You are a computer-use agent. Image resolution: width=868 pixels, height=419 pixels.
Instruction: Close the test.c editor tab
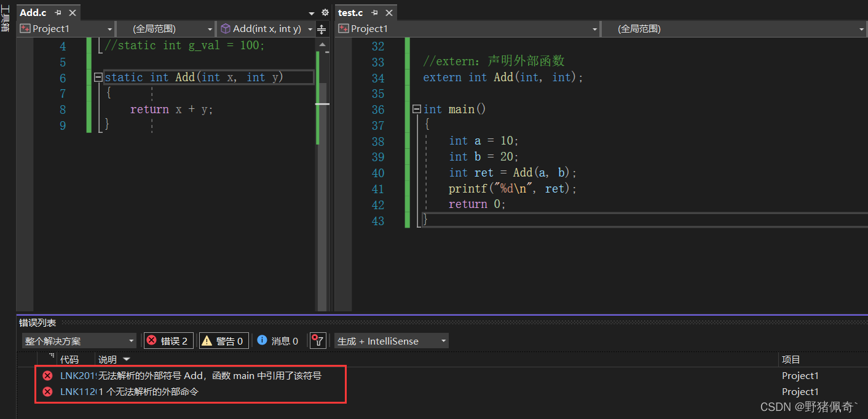pyautogui.click(x=389, y=13)
